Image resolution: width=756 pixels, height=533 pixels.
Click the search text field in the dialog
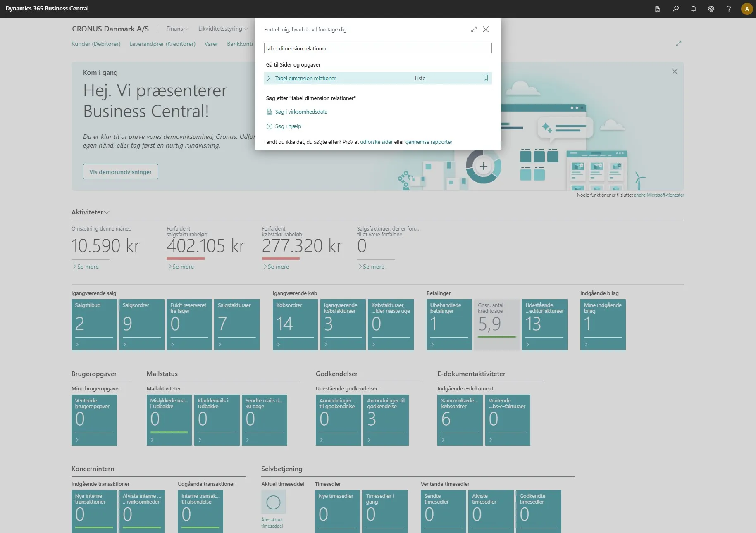pos(378,48)
